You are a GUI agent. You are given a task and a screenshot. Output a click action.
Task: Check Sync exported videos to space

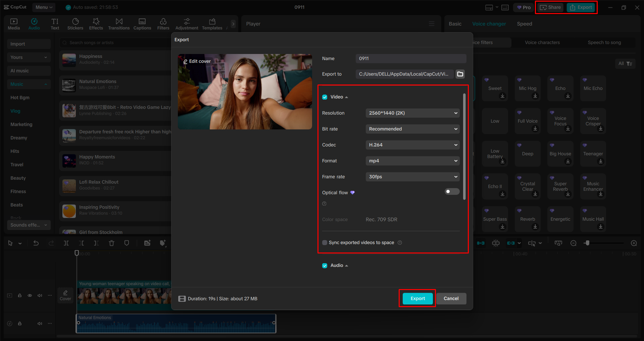(325, 242)
